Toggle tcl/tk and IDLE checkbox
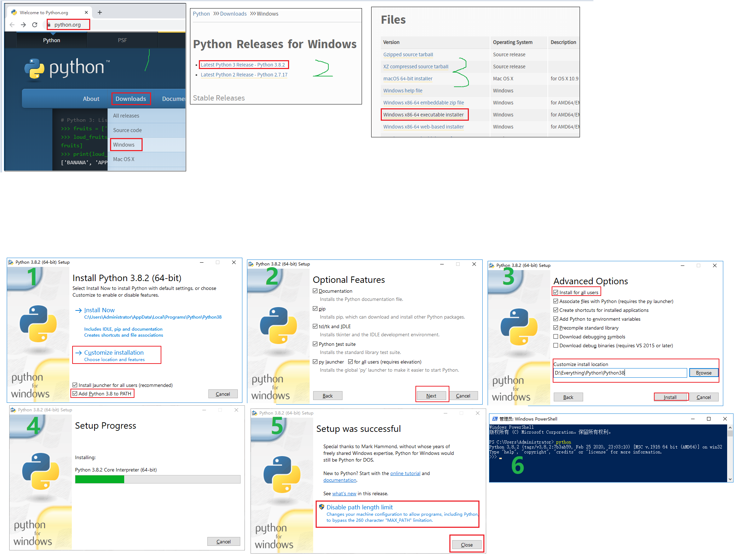 tap(315, 326)
